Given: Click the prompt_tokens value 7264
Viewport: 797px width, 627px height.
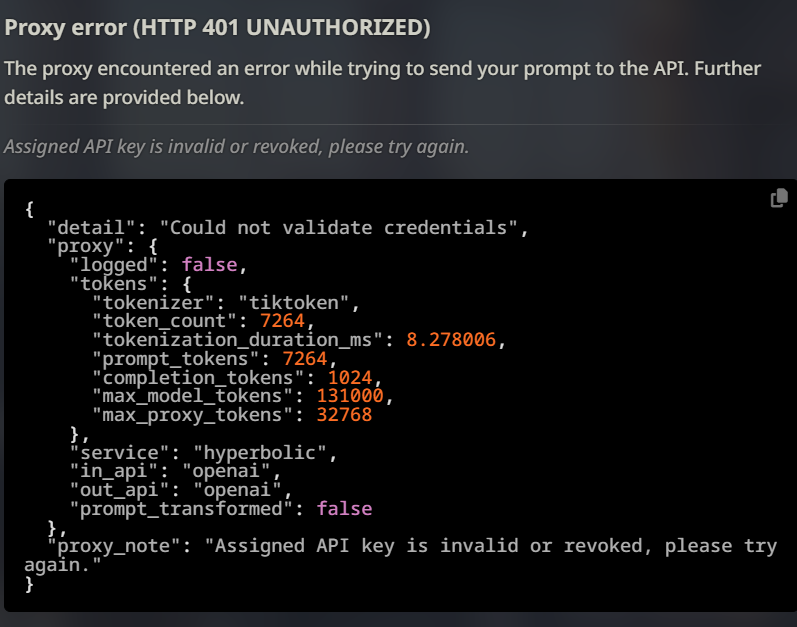Looking at the screenshot, I should coord(304,359).
